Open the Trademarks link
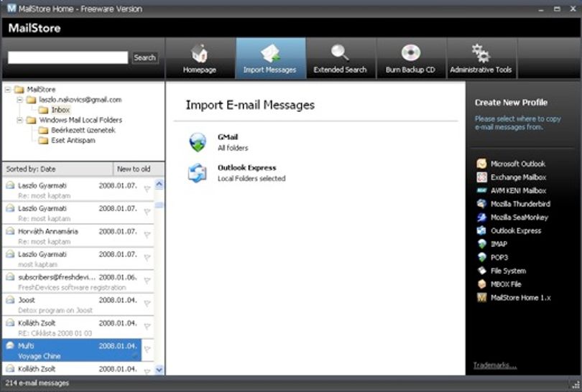582x392 pixels. click(495, 365)
